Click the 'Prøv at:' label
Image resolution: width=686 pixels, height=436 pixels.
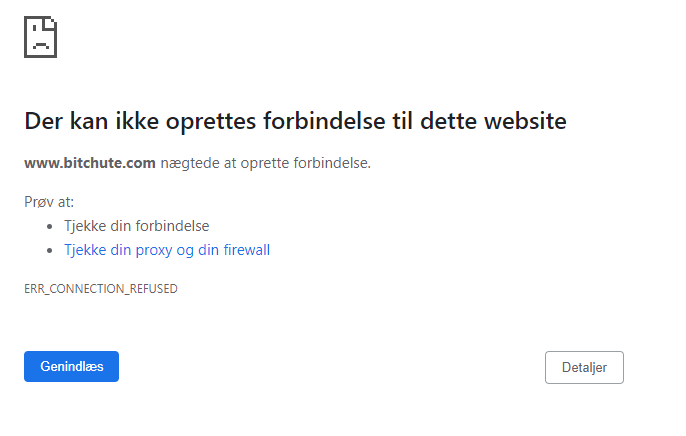pos(49,202)
